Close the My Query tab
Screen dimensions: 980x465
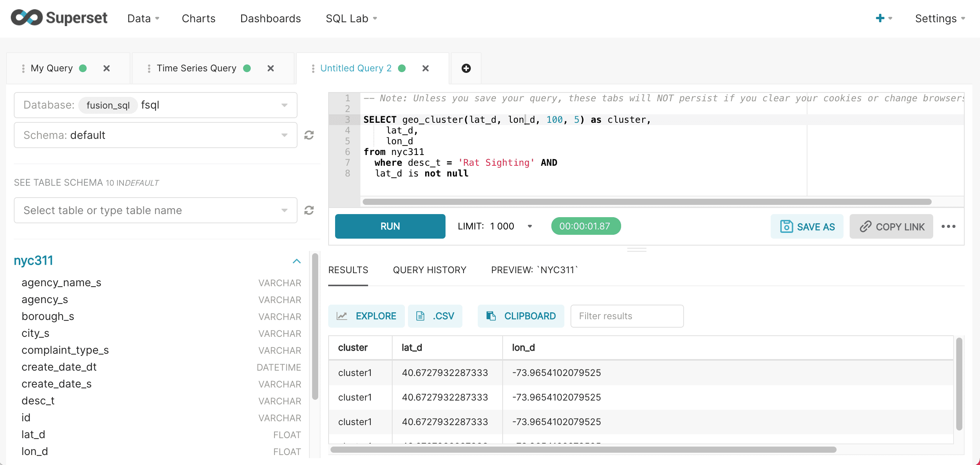click(x=107, y=68)
